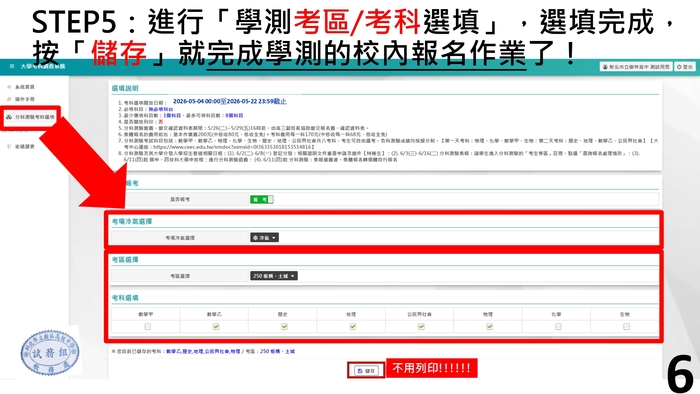Check the 數學甲 subject checkbox
The height and width of the screenshot is (394, 700).
[x=147, y=327]
